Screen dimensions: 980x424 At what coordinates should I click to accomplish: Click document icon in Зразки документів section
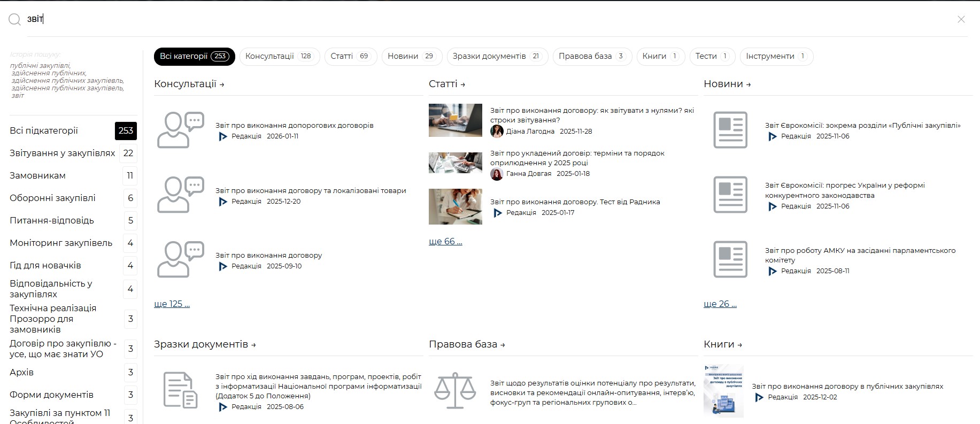click(180, 390)
